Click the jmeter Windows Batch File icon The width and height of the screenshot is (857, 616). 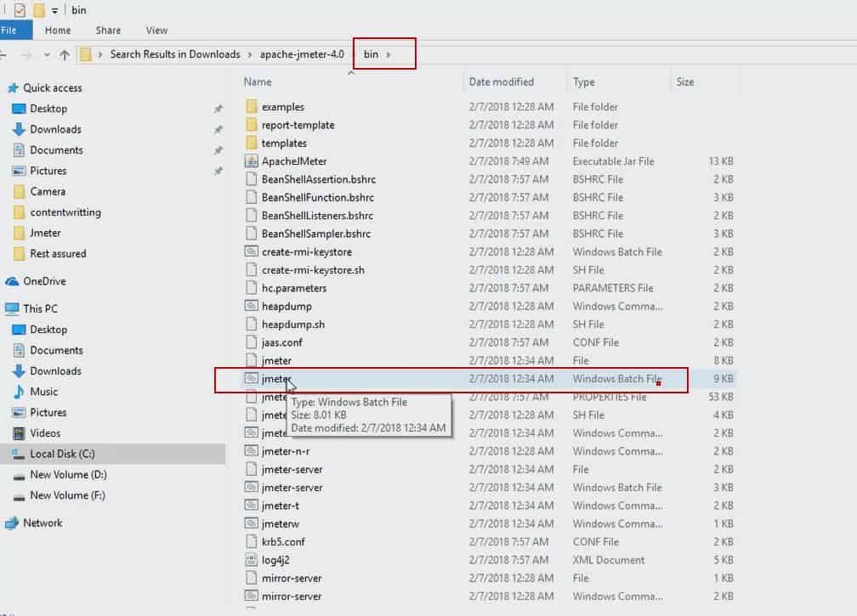click(251, 378)
